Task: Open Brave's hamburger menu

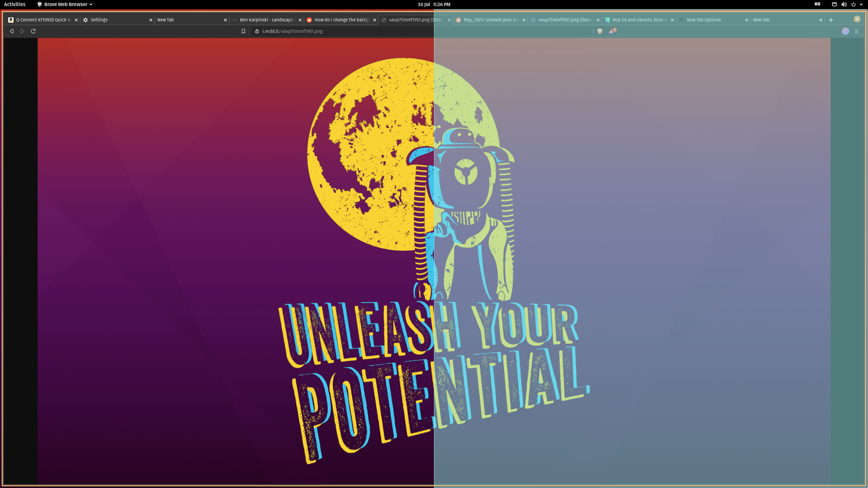Action: coord(856,31)
